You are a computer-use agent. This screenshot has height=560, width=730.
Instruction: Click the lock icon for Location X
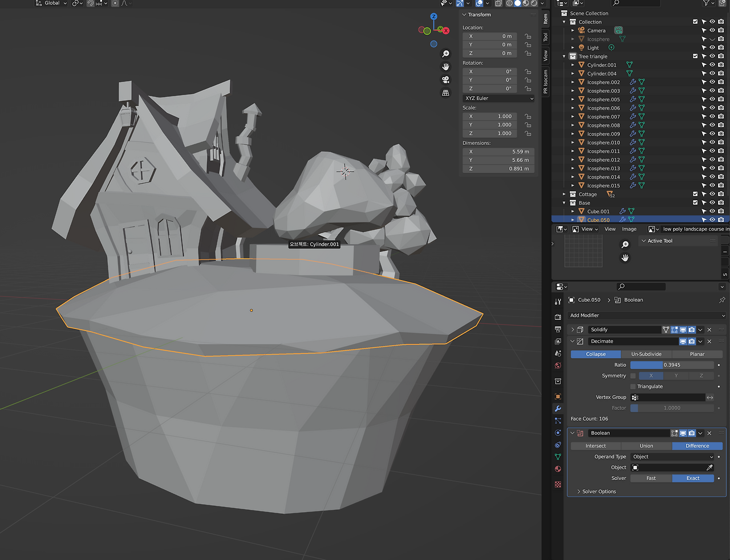point(528,36)
